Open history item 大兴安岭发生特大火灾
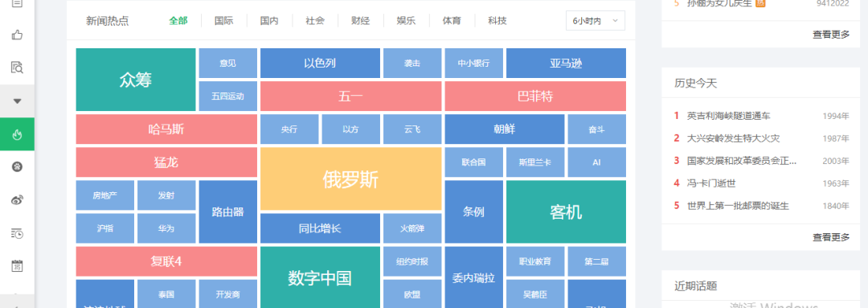The image size is (868, 308). pos(733,138)
